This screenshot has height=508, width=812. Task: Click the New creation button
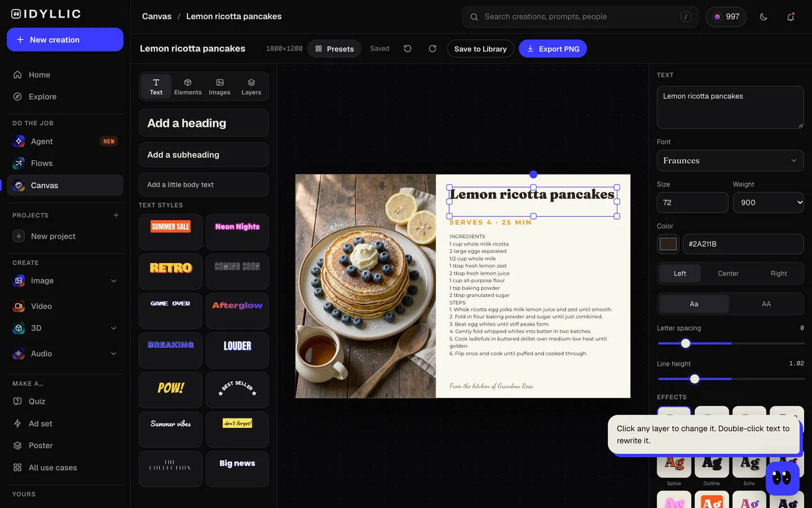(x=65, y=40)
